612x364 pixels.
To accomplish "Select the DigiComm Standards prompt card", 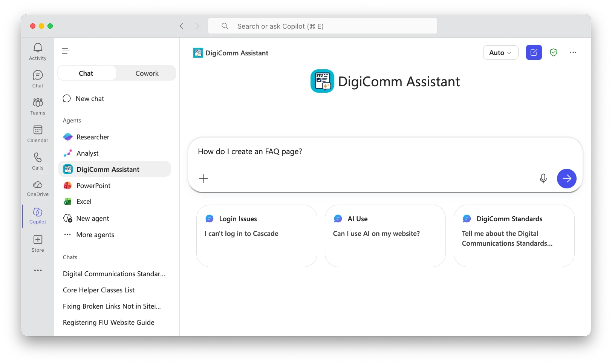I will pyautogui.click(x=514, y=236).
